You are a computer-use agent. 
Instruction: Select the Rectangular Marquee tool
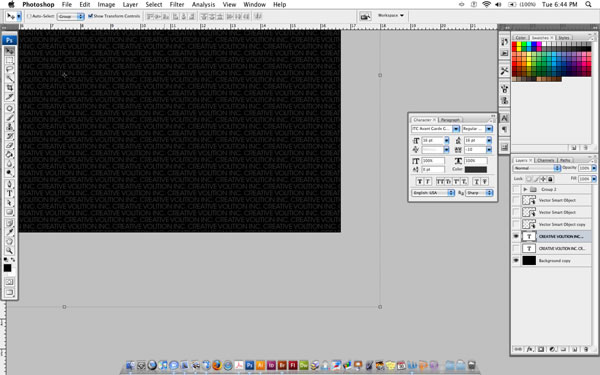pos(10,60)
